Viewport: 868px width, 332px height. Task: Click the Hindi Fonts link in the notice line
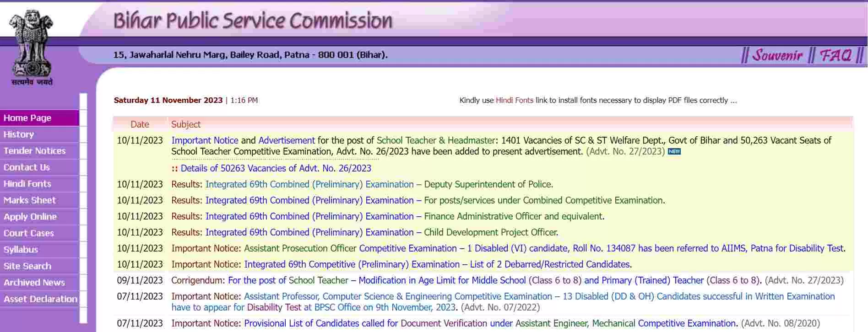coord(514,100)
